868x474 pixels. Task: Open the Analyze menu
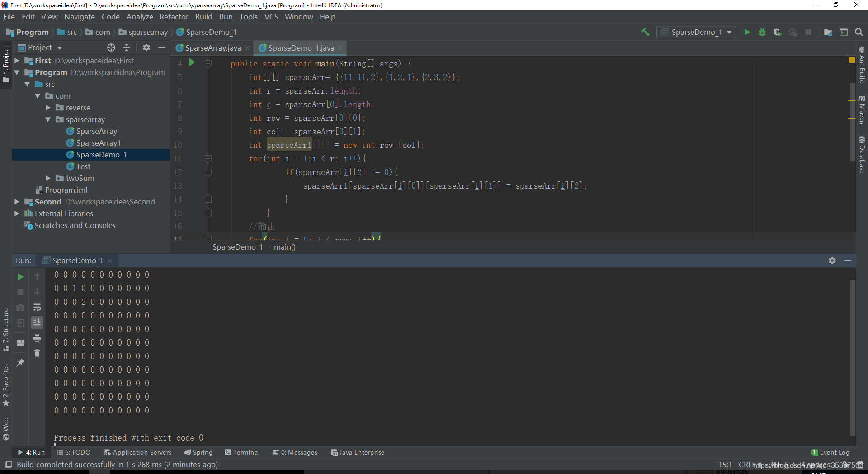[x=140, y=17]
